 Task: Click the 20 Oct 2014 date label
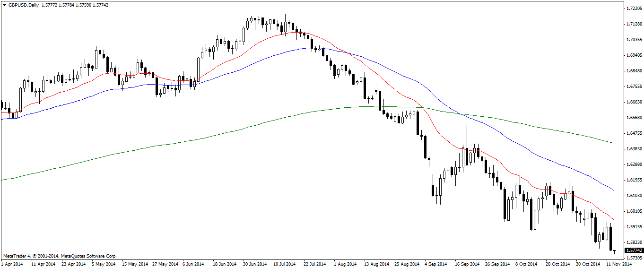pyautogui.click(x=557, y=264)
